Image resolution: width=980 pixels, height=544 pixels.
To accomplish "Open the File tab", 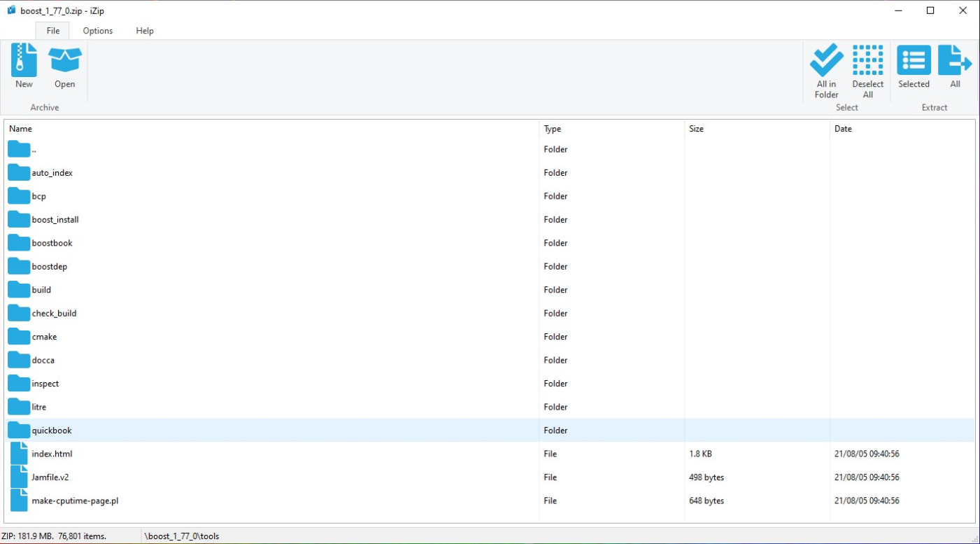I will [52, 31].
